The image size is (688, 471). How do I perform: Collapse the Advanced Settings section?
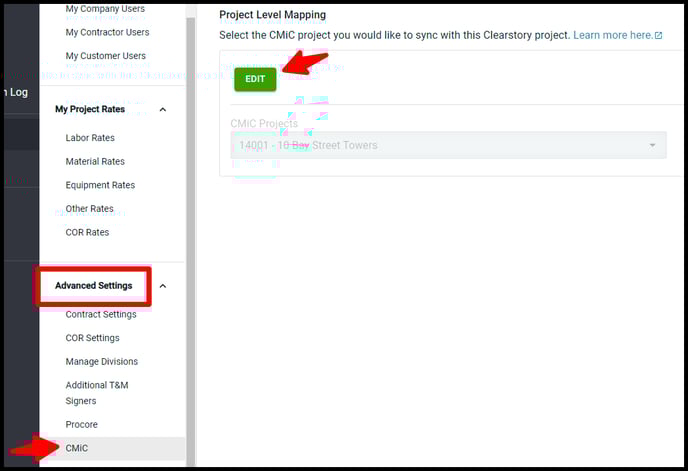pos(163,286)
